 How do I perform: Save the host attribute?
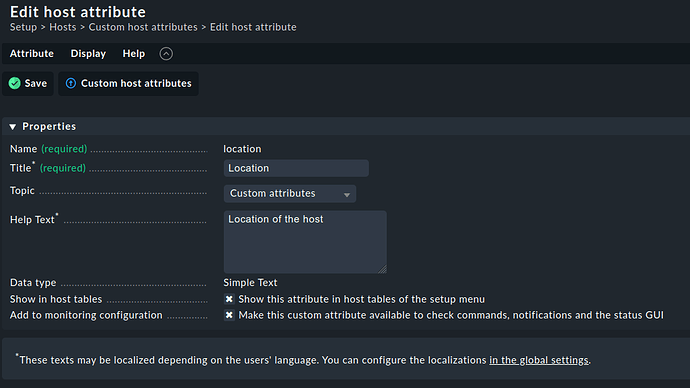(28, 84)
